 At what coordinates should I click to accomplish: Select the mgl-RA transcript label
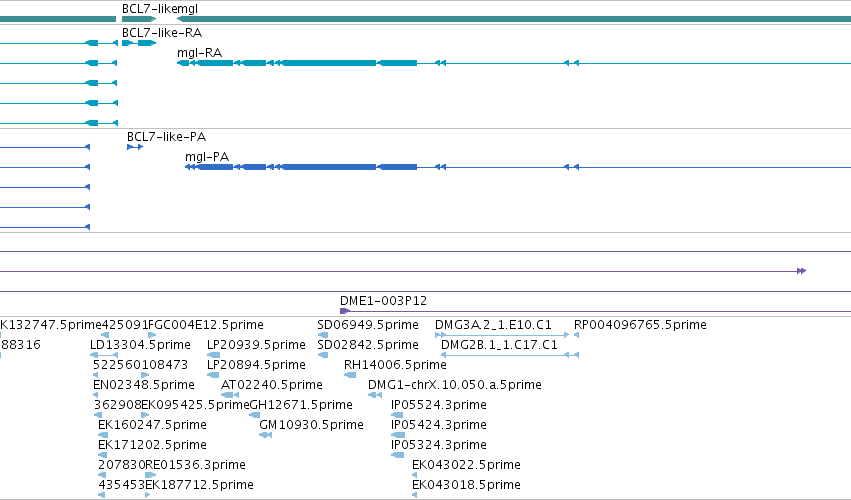(199, 53)
